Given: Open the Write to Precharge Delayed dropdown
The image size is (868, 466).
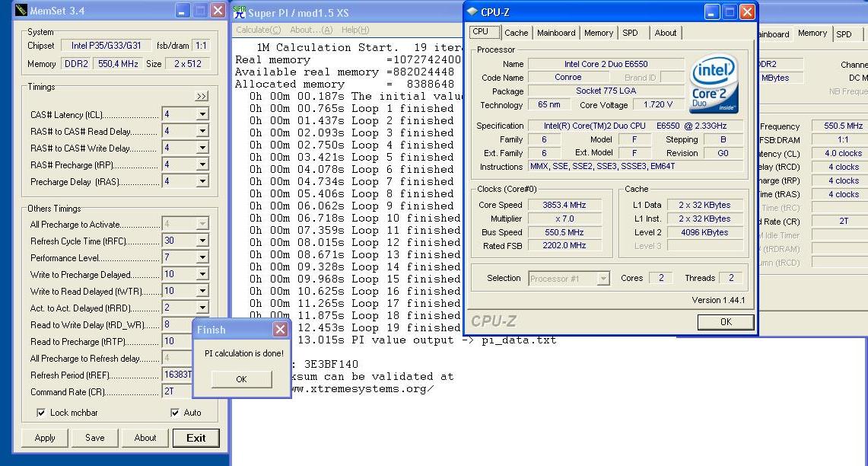Looking at the screenshot, I should click(202, 274).
